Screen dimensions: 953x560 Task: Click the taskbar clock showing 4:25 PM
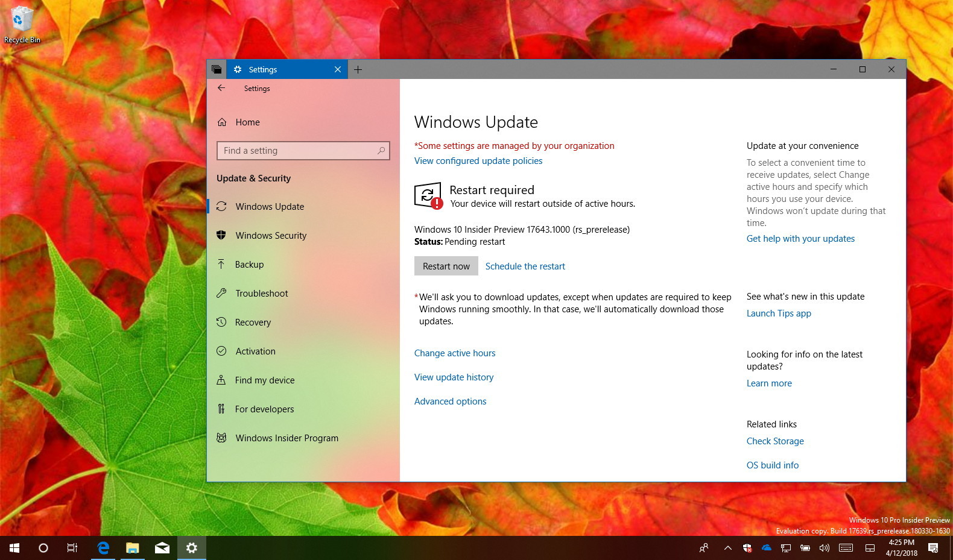pos(901,548)
